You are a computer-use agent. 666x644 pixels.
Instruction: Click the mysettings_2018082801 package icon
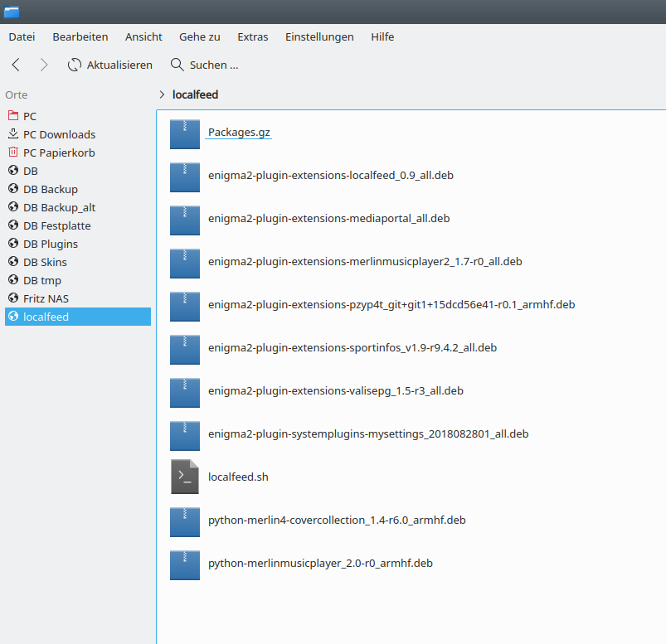coord(185,436)
